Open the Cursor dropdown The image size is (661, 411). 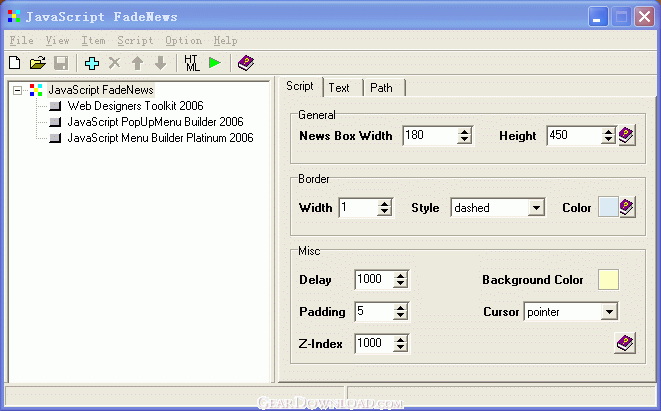coord(609,312)
